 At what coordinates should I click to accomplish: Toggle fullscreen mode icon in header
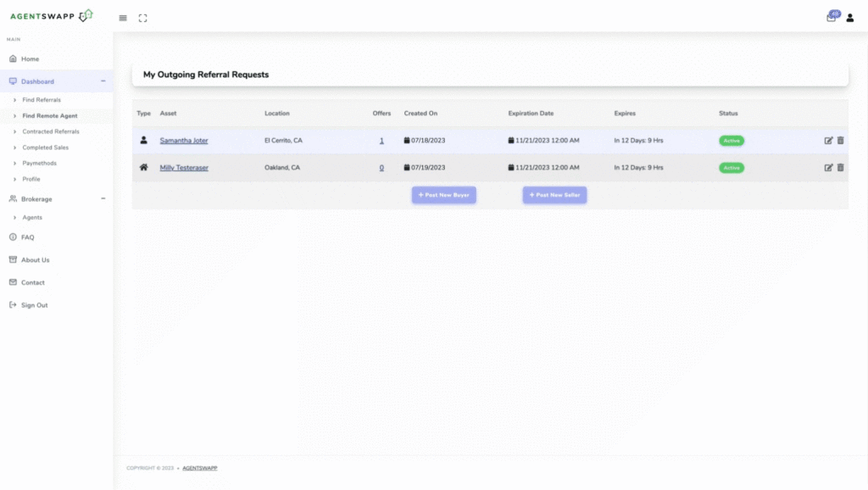[142, 18]
